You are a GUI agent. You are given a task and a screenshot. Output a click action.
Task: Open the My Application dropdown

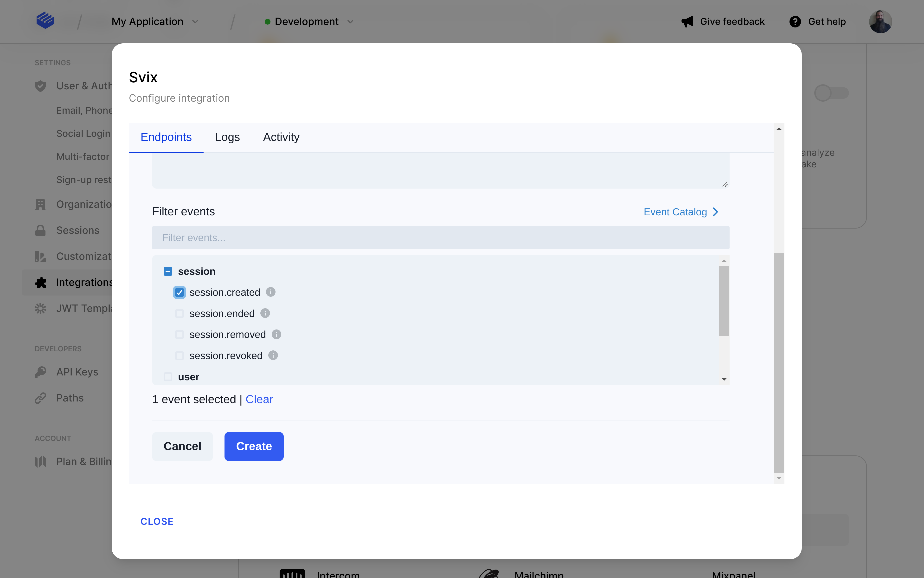click(x=155, y=22)
